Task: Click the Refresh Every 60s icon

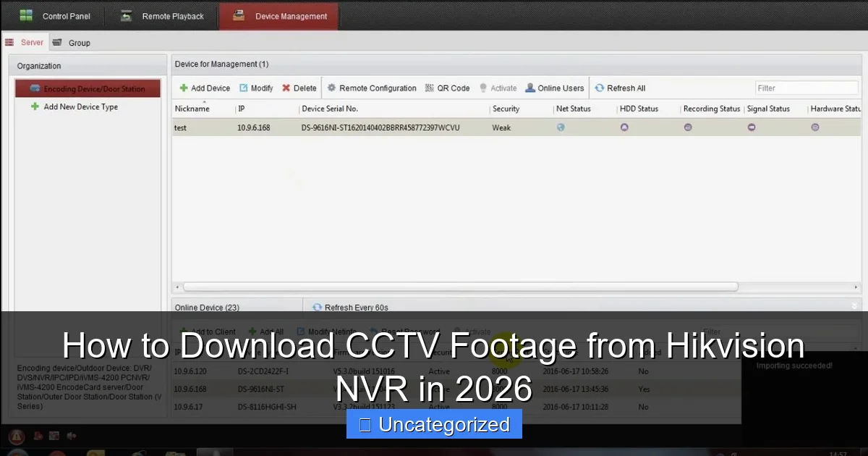Action: pos(317,307)
